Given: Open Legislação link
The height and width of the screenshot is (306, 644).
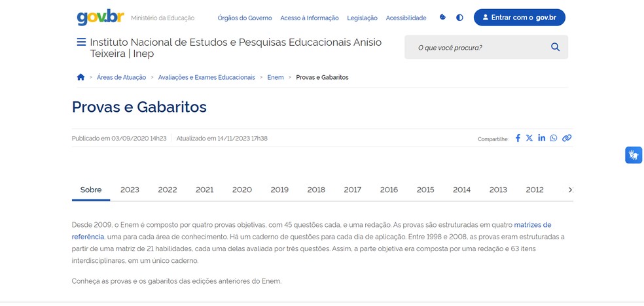Looking at the screenshot, I should click(363, 18).
